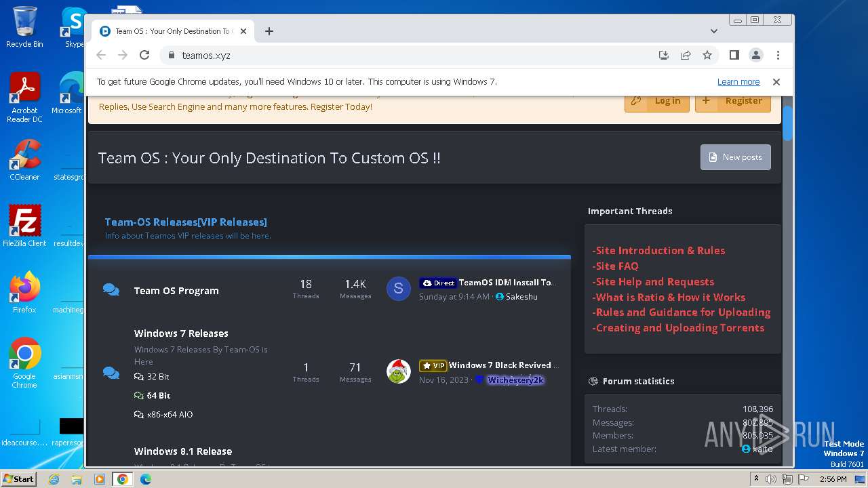Select CCleaner desktop icon
This screenshot has height=488, width=868.
coord(24,160)
